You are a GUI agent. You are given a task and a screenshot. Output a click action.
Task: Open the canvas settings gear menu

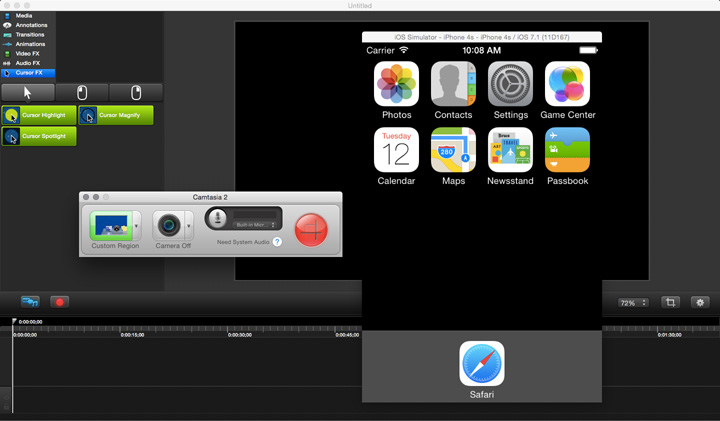coord(700,302)
